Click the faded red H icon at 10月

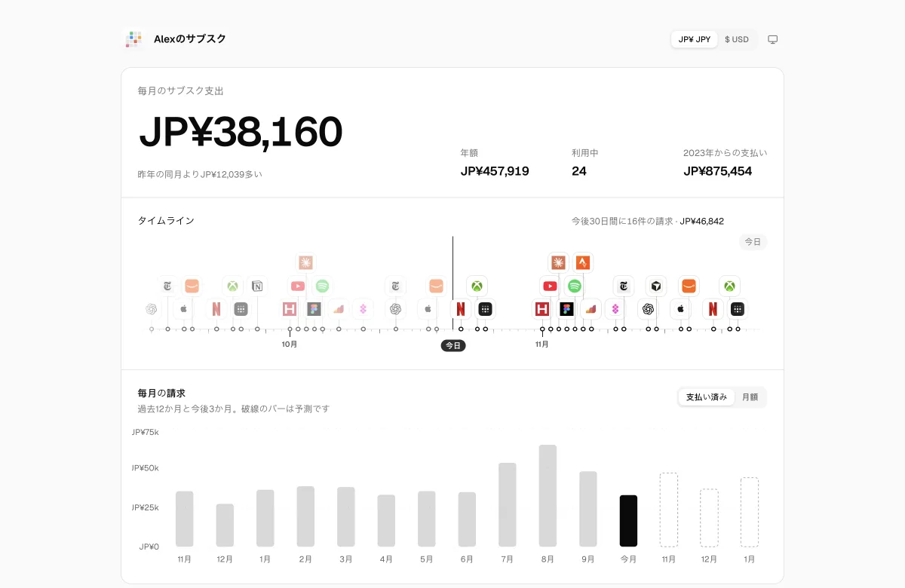tap(290, 309)
